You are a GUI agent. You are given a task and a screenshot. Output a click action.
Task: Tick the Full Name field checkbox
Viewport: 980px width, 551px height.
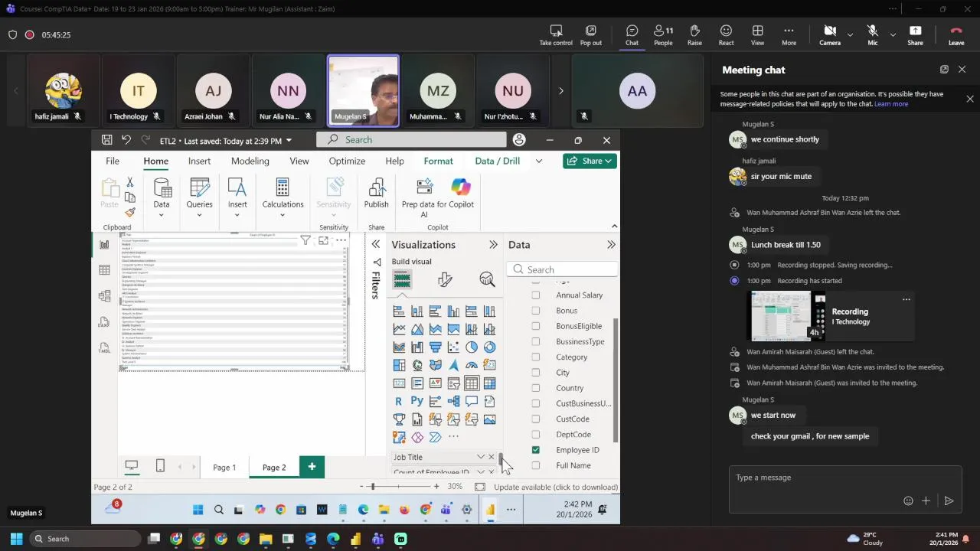[x=536, y=465]
